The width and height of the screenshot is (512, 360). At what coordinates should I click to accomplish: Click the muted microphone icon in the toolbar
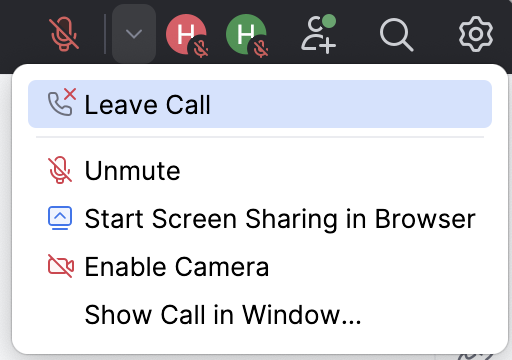tap(64, 34)
